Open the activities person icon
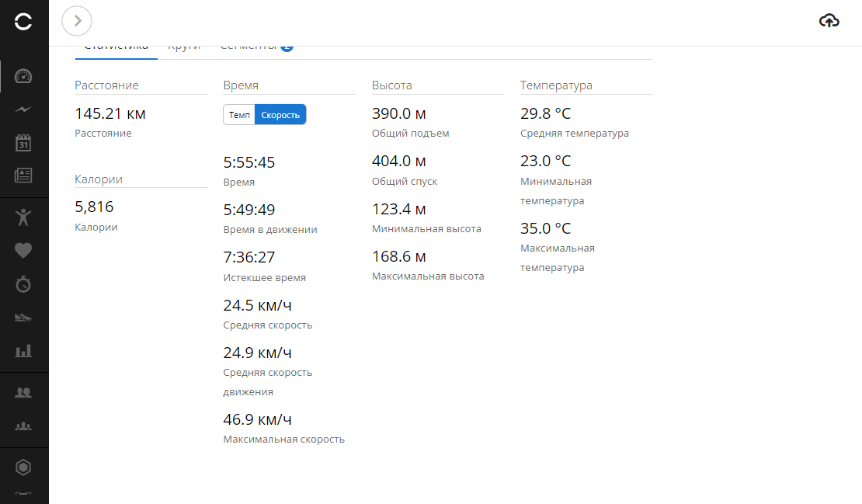The image size is (862, 504). (23, 217)
